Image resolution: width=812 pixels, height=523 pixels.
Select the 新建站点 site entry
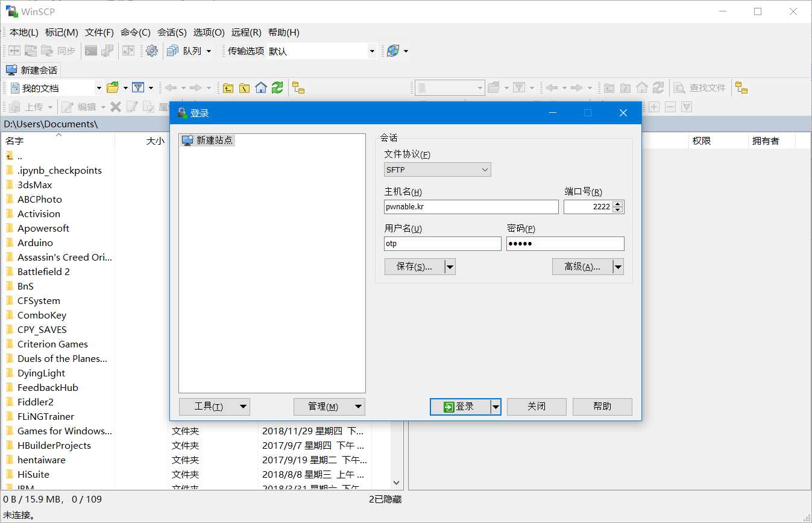tap(208, 140)
